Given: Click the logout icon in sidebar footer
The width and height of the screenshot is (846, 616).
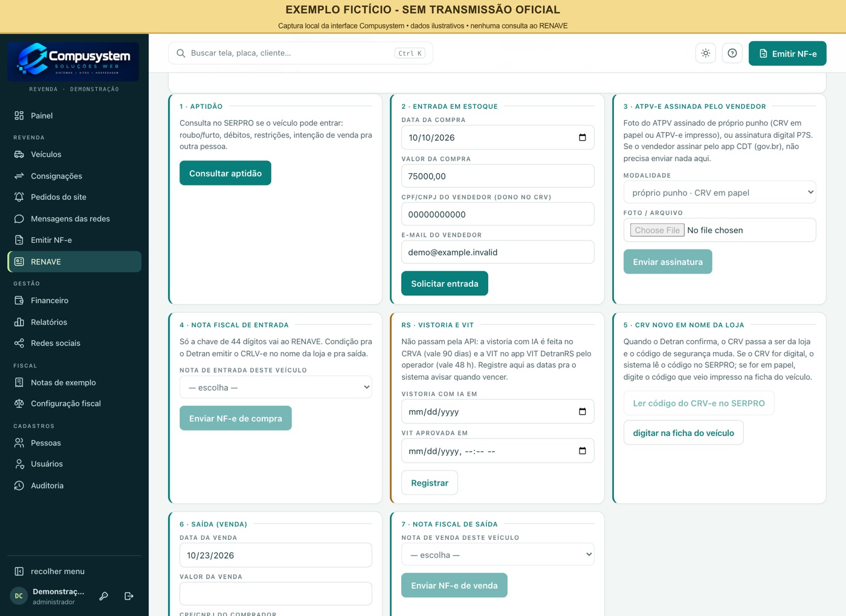Looking at the screenshot, I should 129,596.
